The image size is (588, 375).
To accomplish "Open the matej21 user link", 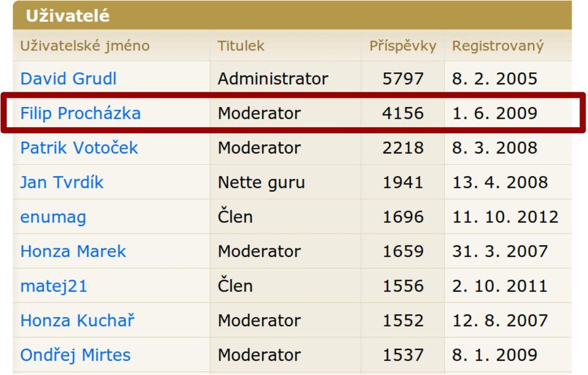I will tap(54, 286).
